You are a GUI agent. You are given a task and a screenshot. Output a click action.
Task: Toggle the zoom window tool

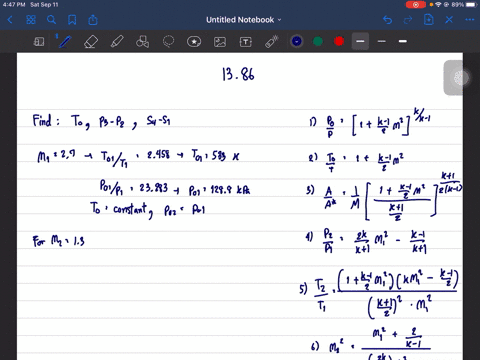point(39,42)
